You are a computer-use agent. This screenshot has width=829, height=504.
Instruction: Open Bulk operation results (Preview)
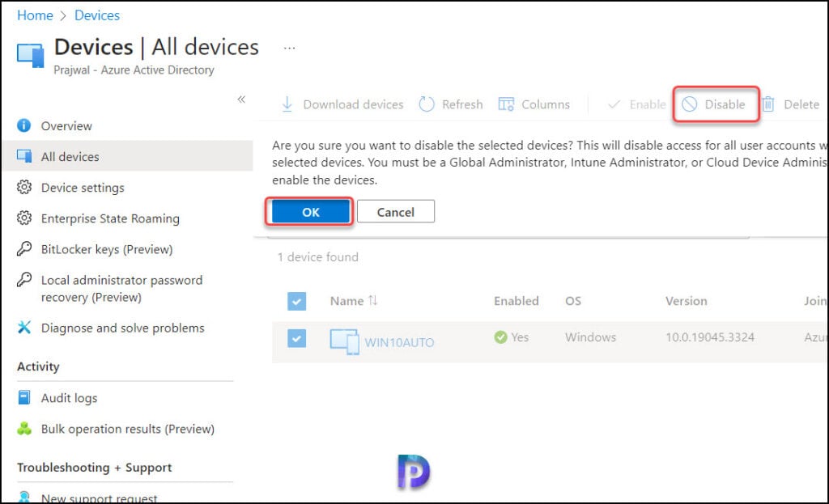coord(128,429)
